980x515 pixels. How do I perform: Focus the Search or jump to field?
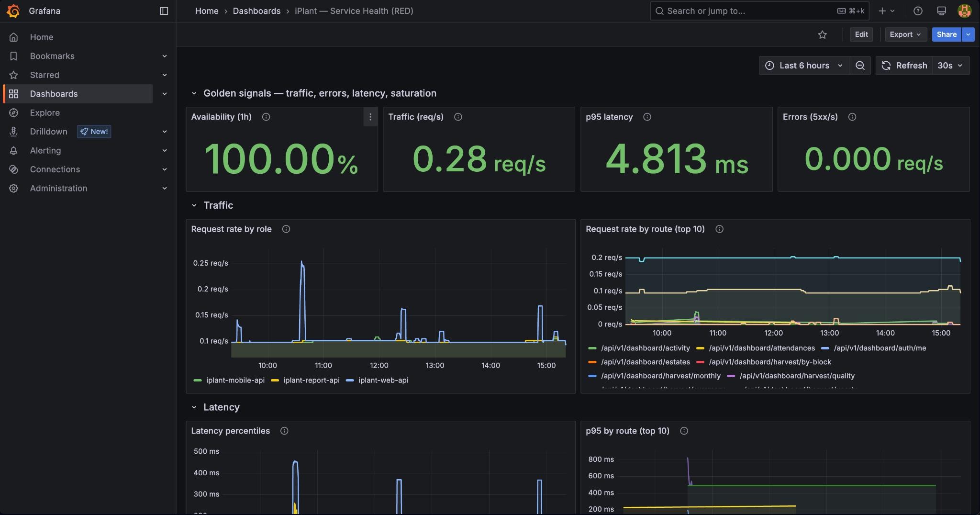[x=759, y=11]
